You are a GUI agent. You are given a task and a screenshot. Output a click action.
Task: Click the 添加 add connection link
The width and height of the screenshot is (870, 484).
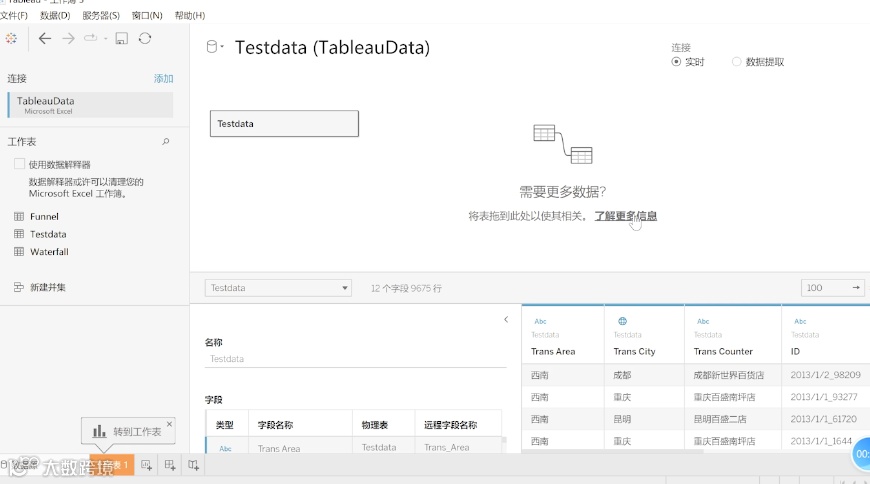(x=163, y=79)
